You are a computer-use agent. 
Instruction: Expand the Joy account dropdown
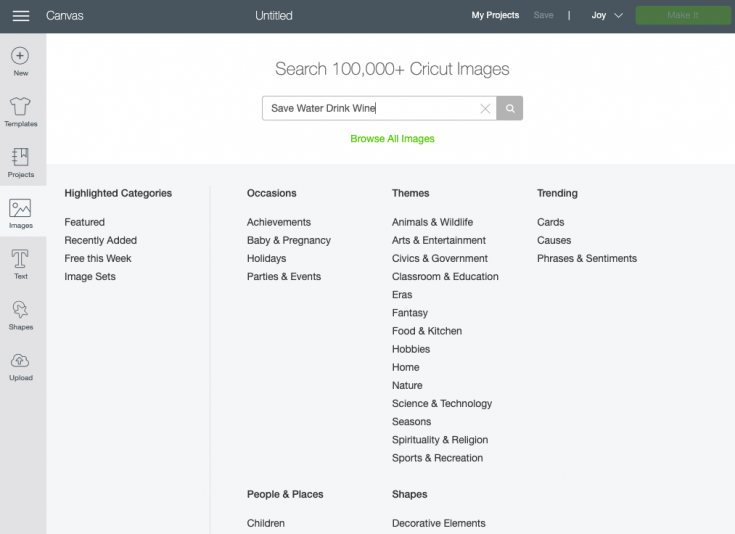click(607, 15)
